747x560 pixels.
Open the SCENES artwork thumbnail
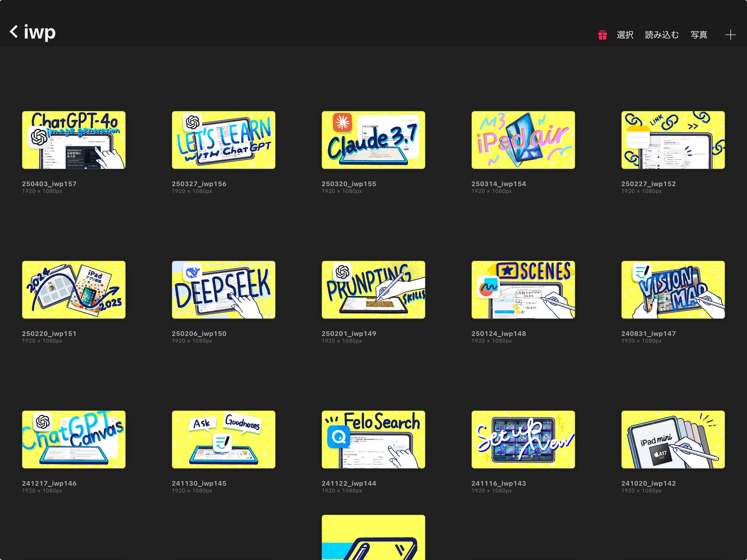pos(523,289)
